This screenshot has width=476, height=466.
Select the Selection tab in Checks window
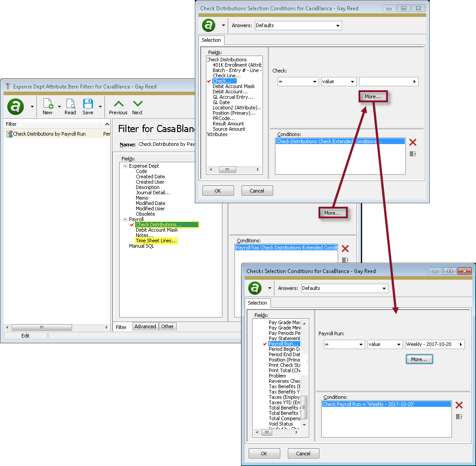pyautogui.click(x=258, y=303)
